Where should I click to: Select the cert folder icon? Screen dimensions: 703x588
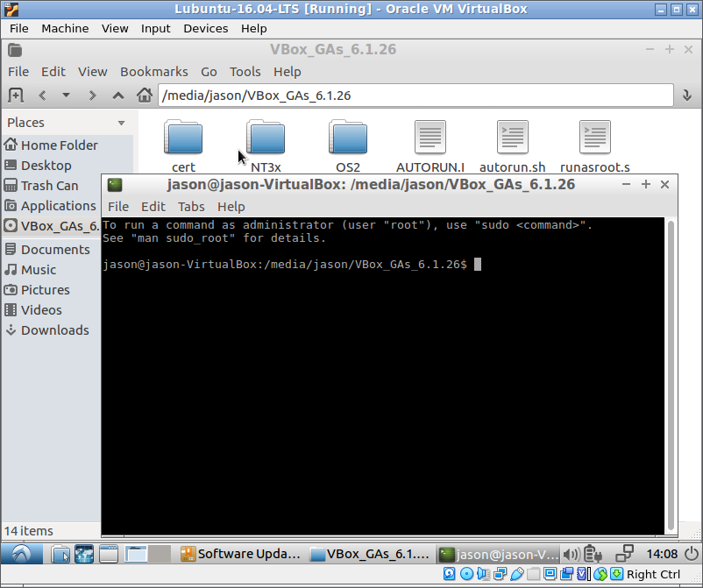pyautogui.click(x=183, y=137)
